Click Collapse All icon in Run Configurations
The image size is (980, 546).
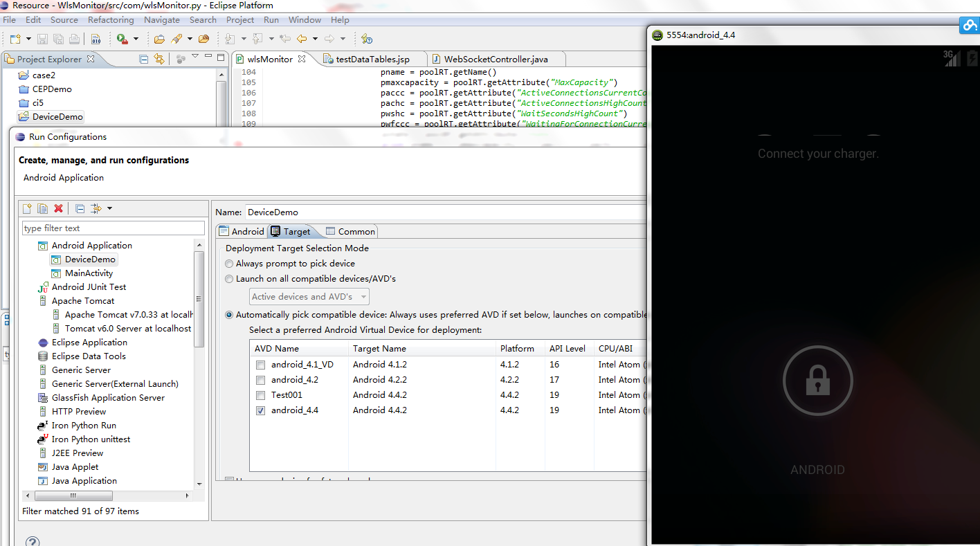80,208
